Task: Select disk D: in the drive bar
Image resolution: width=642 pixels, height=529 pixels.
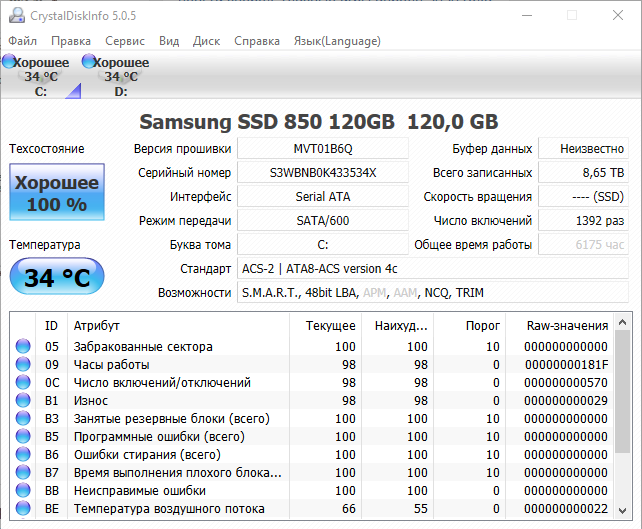Action: click(x=121, y=77)
